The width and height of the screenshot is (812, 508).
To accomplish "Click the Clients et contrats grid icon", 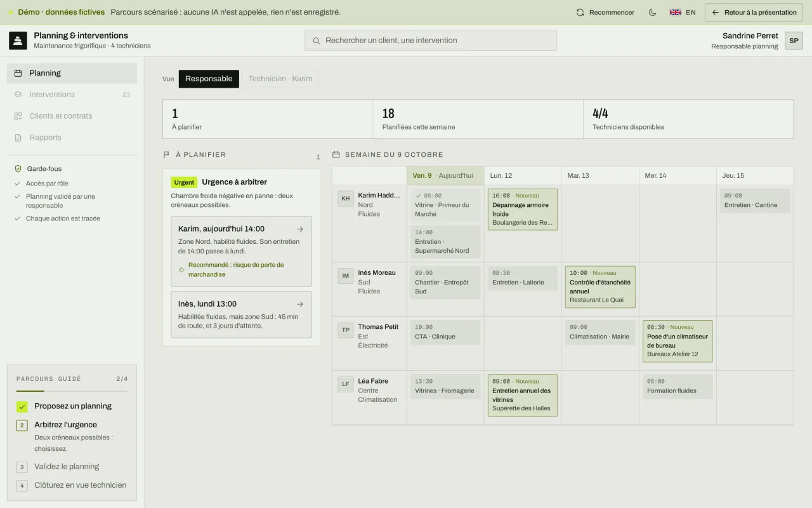I will 18,116.
